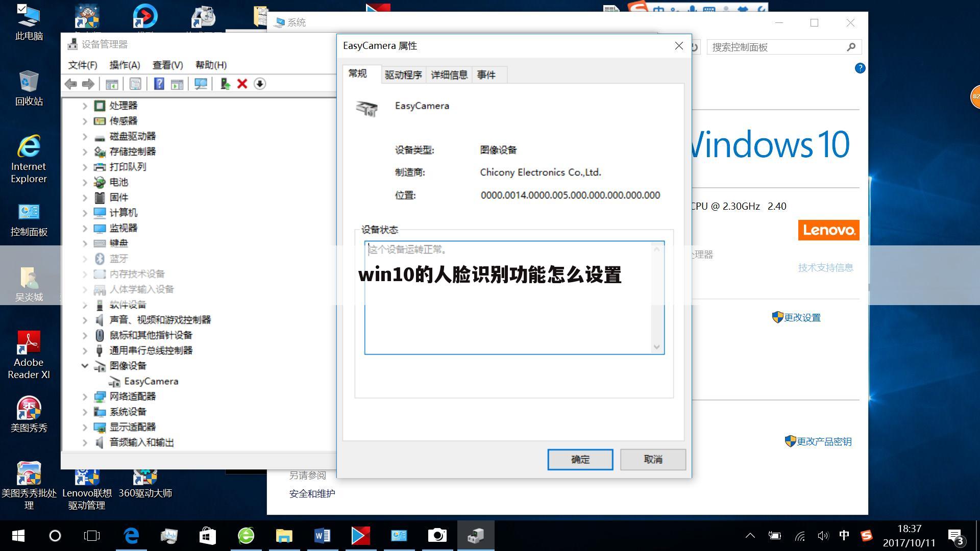Click the Forward arrow in Device Manager toolbar
The height and width of the screenshot is (551, 980).
(88, 84)
